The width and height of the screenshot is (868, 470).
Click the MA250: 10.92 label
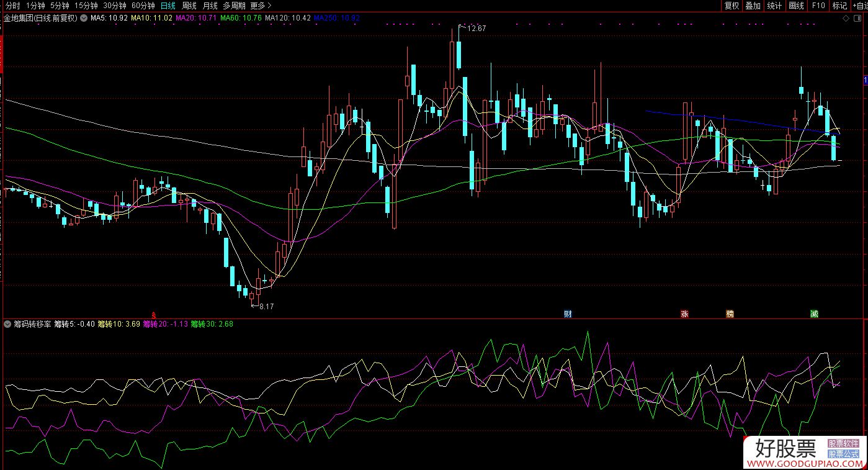coord(337,18)
